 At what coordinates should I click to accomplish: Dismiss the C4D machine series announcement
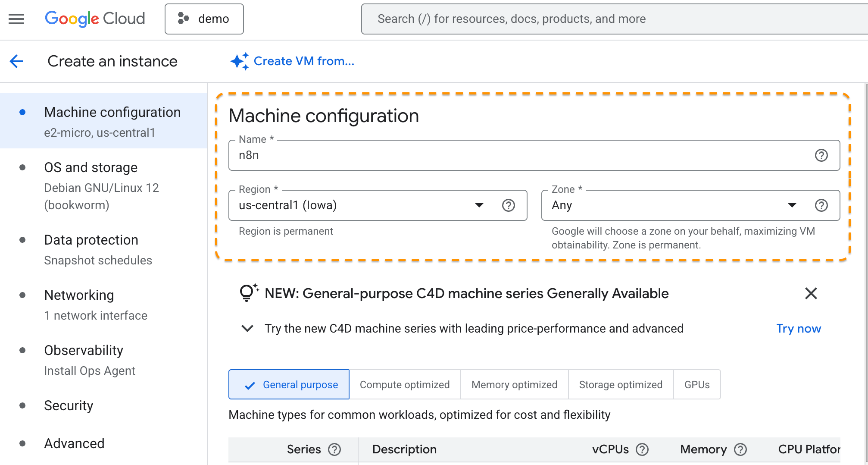(811, 293)
